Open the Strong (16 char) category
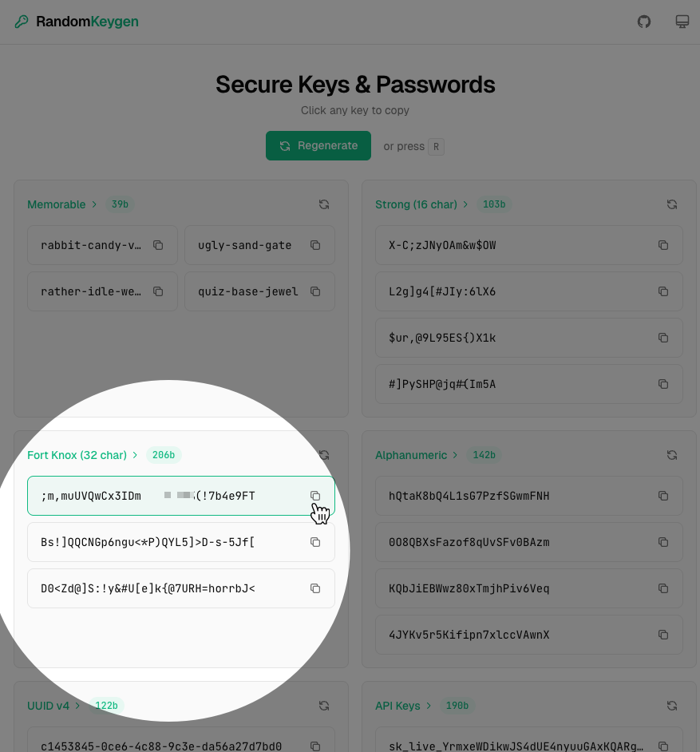This screenshot has height=752, width=700. (x=416, y=204)
